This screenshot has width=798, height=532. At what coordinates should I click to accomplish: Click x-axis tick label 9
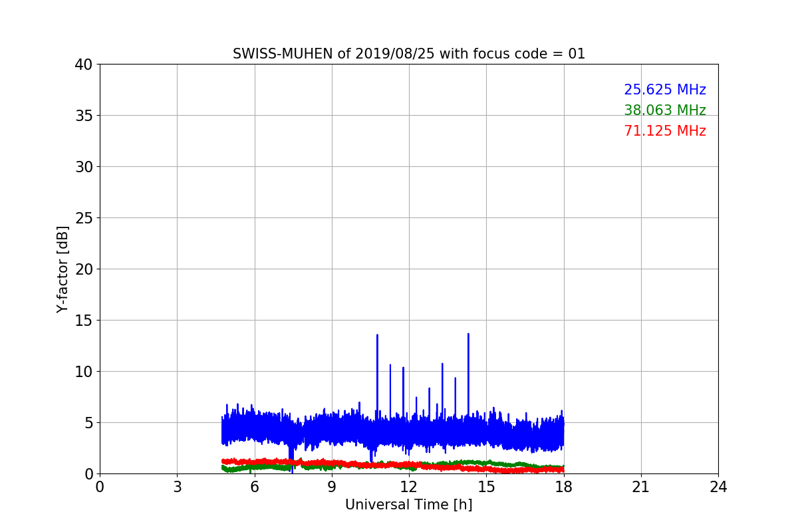click(x=331, y=487)
